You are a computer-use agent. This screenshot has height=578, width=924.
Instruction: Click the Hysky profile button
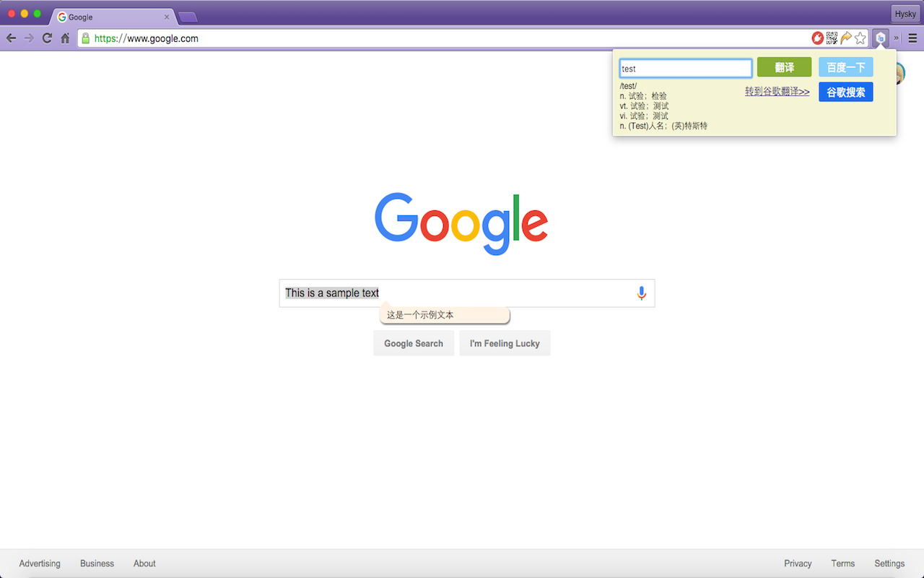pyautogui.click(x=905, y=14)
